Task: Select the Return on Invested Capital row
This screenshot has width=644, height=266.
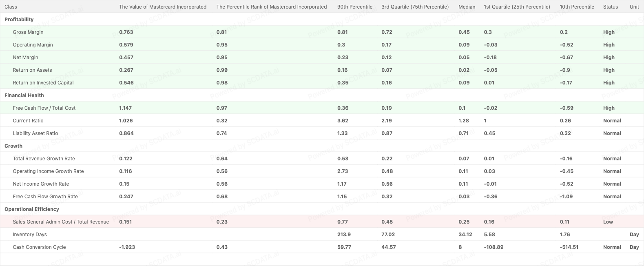Action: pos(43,83)
